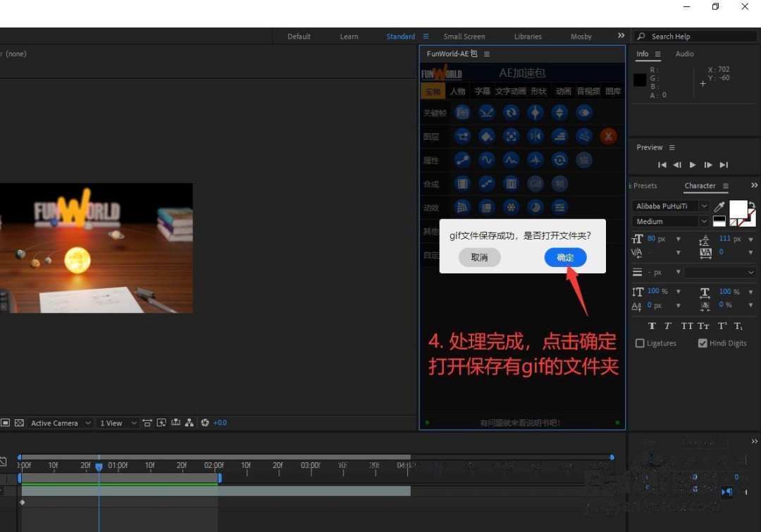This screenshot has height=532, width=761.
Task: Open the composition flowchart icon in viewer
Action: click(x=190, y=423)
